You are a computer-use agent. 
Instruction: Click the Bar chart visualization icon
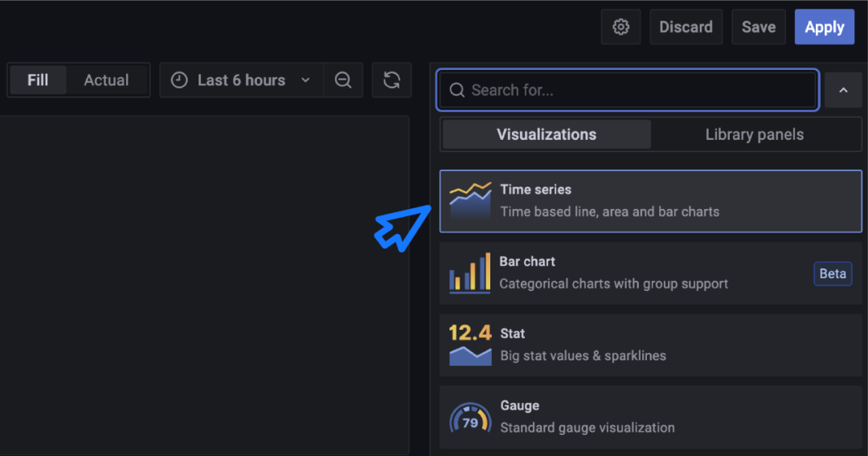click(x=470, y=273)
